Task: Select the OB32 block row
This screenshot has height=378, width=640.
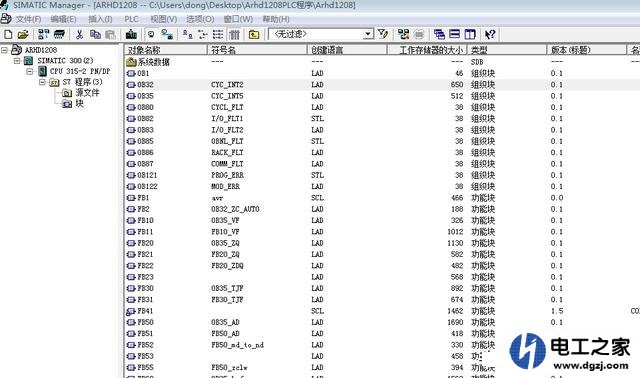Action: (x=382, y=85)
